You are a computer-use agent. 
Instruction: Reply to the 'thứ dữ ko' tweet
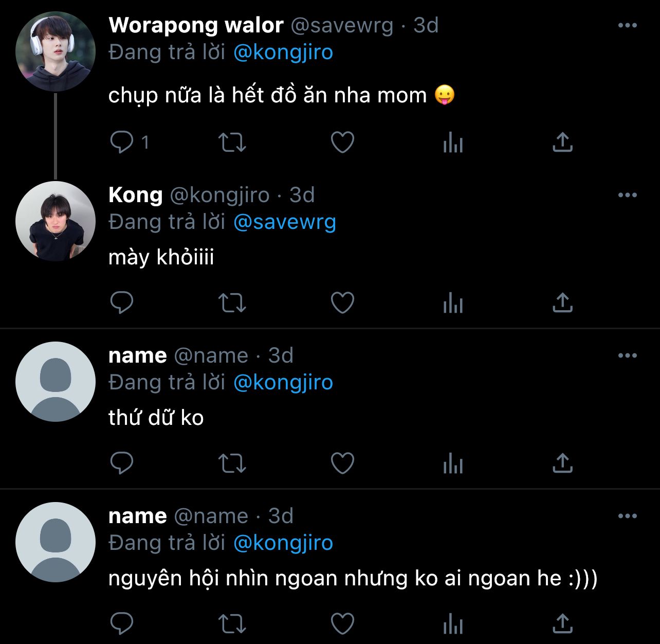pyautogui.click(x=122, y=463)
